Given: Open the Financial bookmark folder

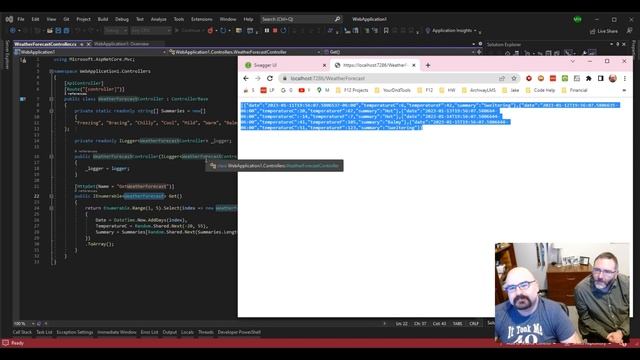Looking at the screenshot, I should pyautogui.click(x=575, y=90).
